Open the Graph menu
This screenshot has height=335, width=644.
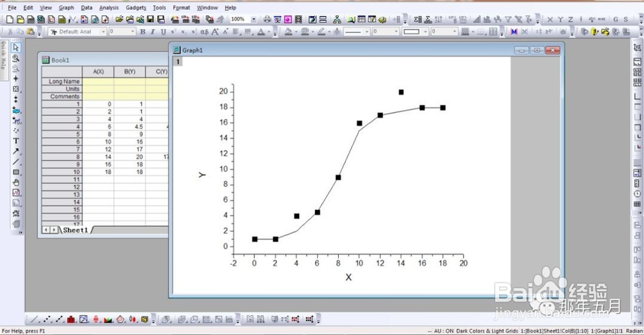click(66, 7)
